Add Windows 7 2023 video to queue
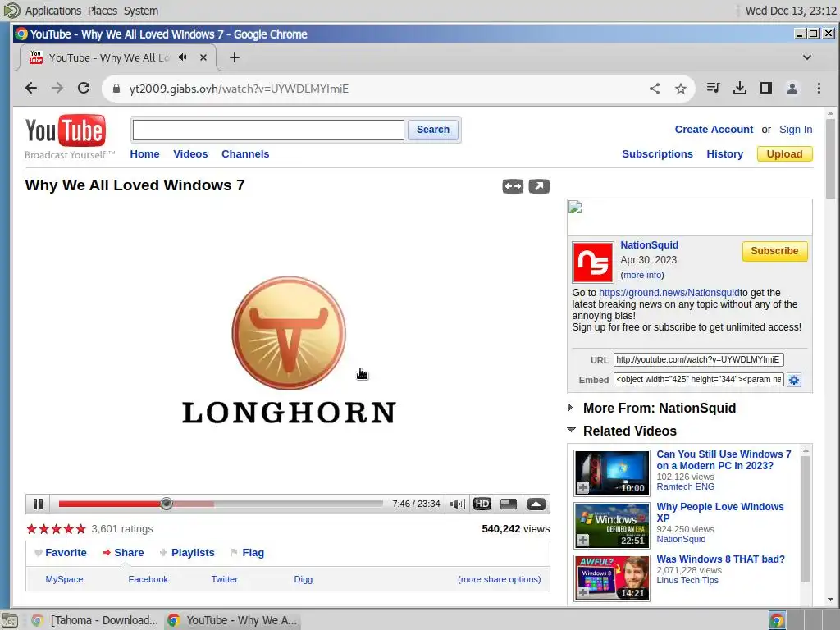 click(583, 488)
